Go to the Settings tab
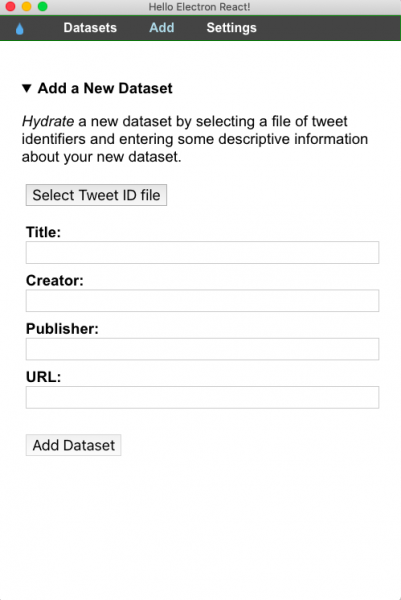 click(231, 28)
